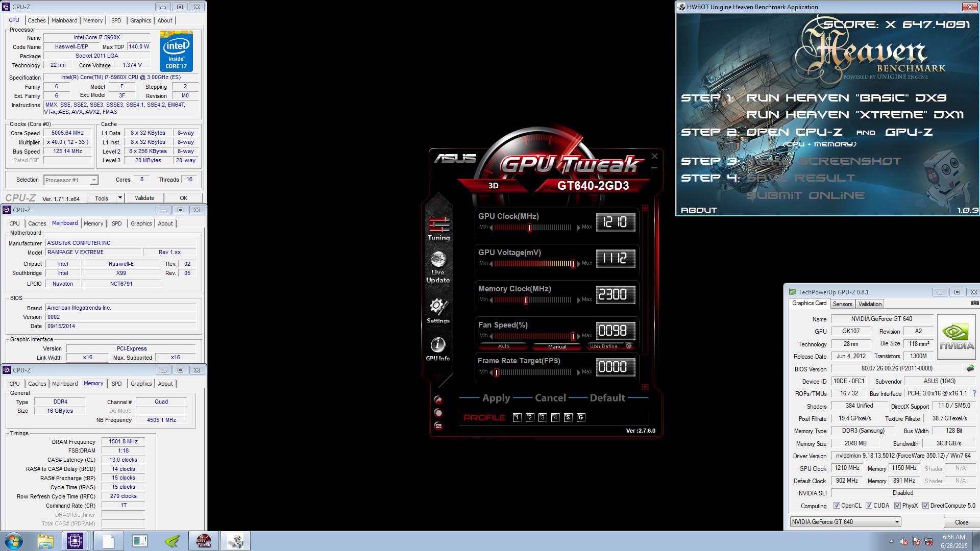The image size is (980, 551).
Task: Click the Close button in GPU-Z
Action: pyautogui.click(x=962, y=522)
